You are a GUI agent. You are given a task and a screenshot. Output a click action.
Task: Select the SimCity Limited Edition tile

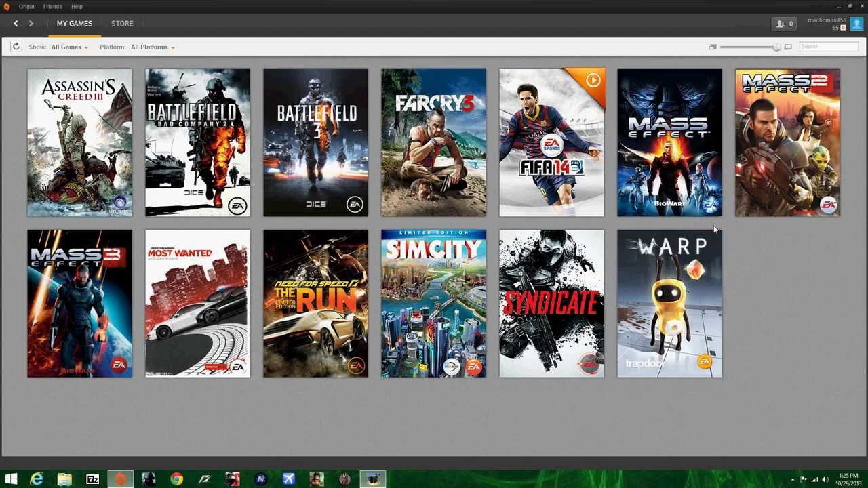(x=433, y=304)
